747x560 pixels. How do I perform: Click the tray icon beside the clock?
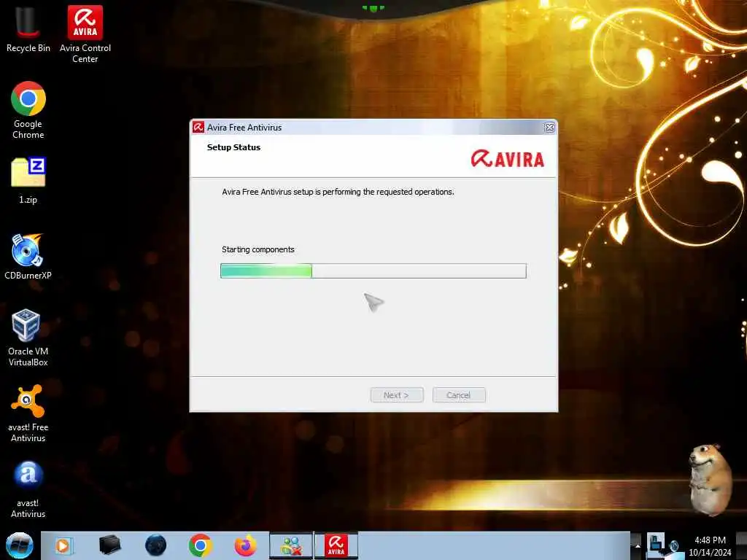[x=673, y=545]
